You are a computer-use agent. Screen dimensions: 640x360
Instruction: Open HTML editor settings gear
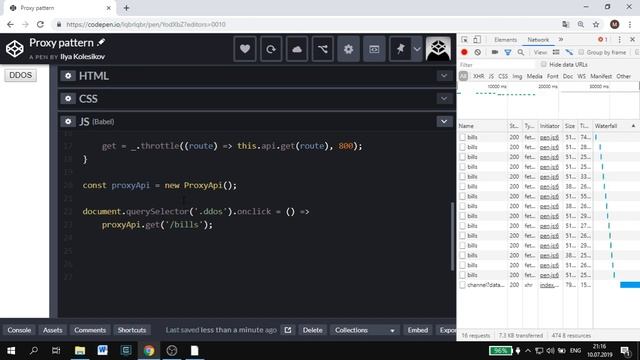[68, 76]
